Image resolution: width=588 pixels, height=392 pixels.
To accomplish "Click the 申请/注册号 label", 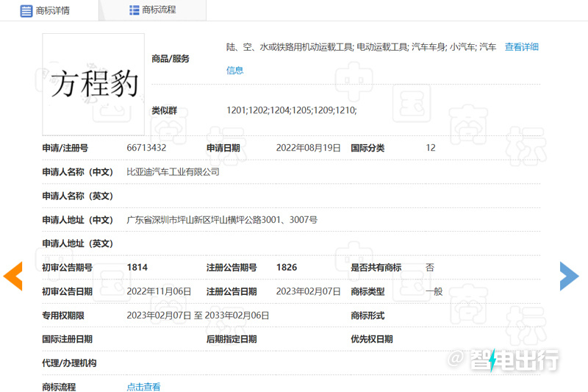I will 65,148.
